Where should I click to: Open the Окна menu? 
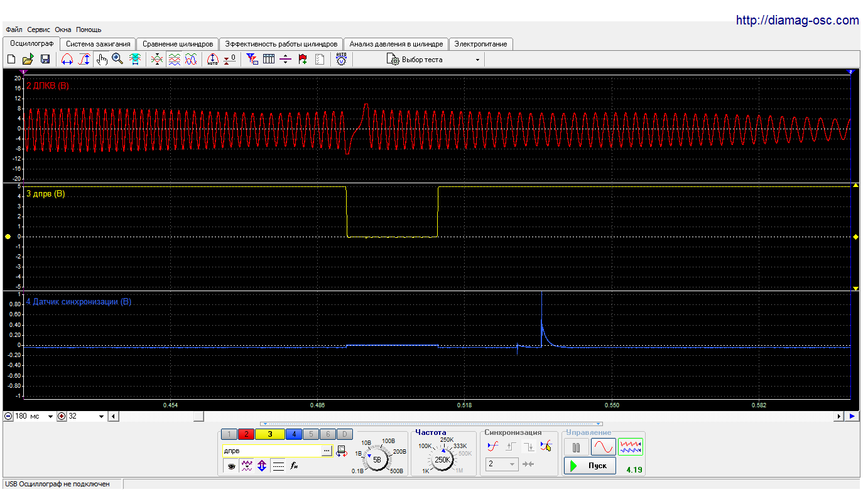pos(63,29)
